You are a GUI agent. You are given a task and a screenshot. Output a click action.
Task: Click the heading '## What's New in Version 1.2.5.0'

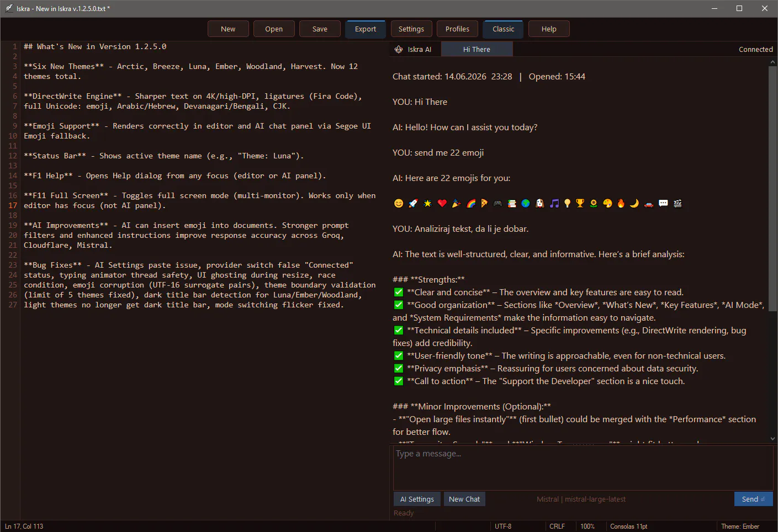95,46
